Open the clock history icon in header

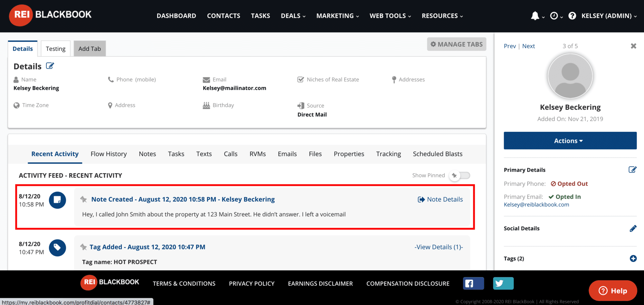pyautogui.click(x=554, y=16)
